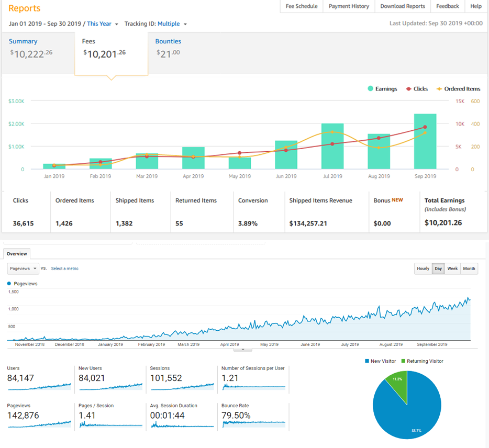Viewport: 489px width, 448px height.
Task: Click the Sep 2019 earnings bar
Action: pyautogui.click(x=425, y=141)
